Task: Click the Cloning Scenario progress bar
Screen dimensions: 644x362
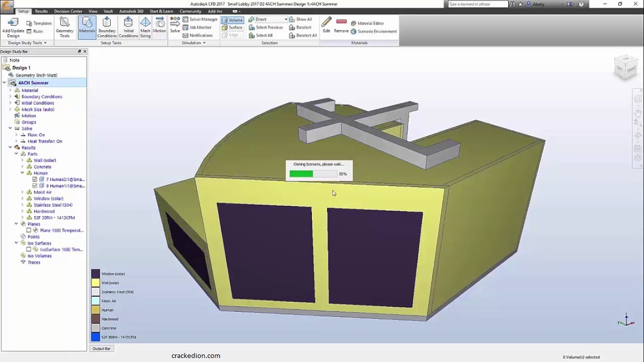Action: [x=313, y=174]
